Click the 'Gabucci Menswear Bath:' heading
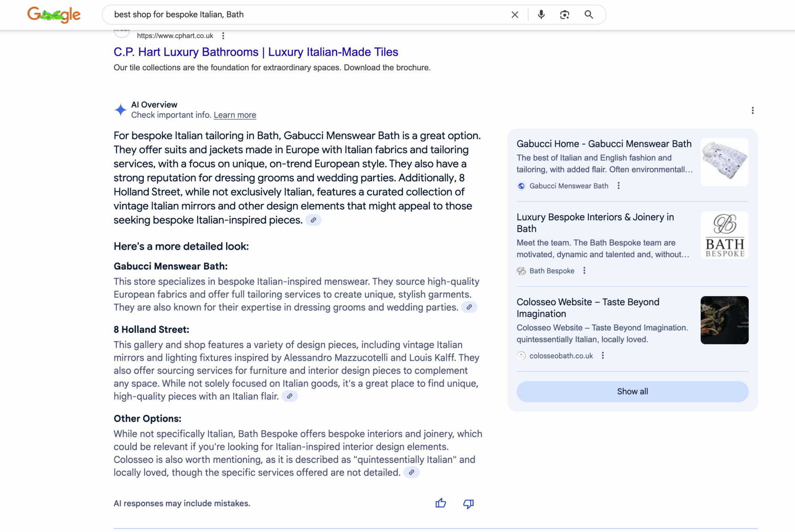The image size is (795, 532). point(171,266)
